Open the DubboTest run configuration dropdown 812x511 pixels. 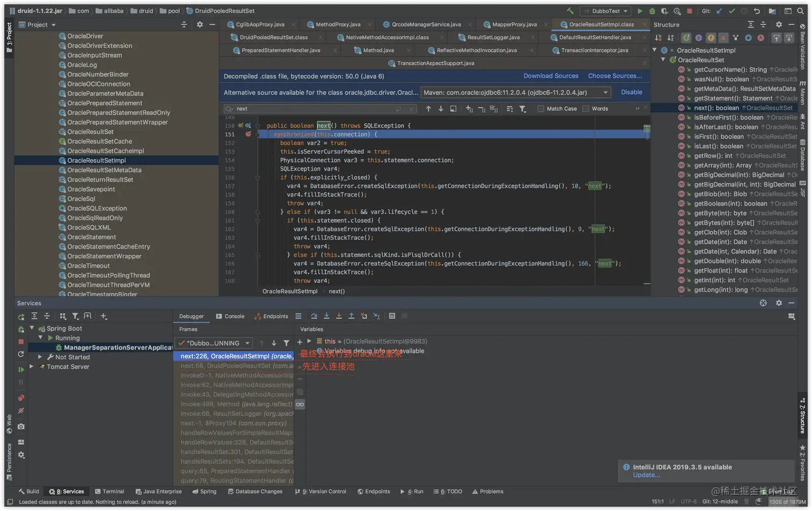click(606, 11)
